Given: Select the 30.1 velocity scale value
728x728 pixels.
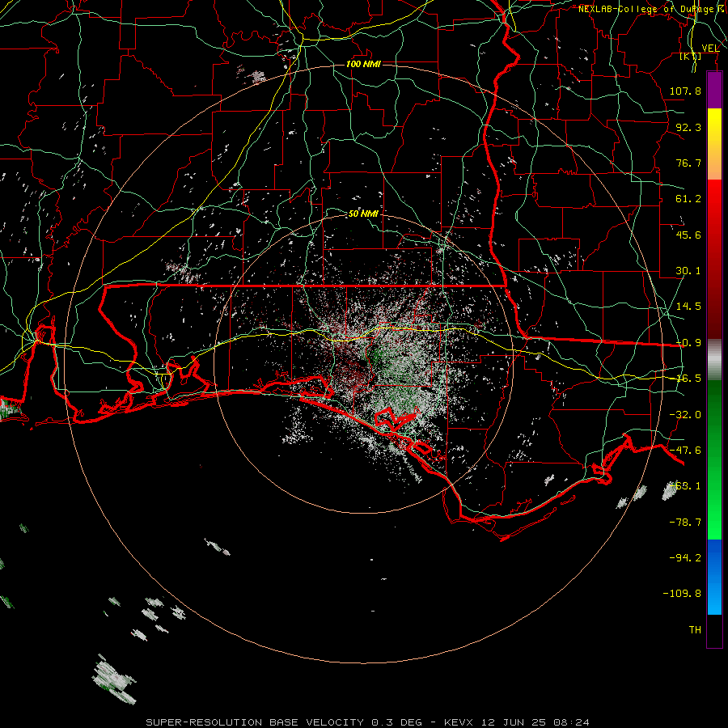Looking at the screenshot, I should click(688, 271).
